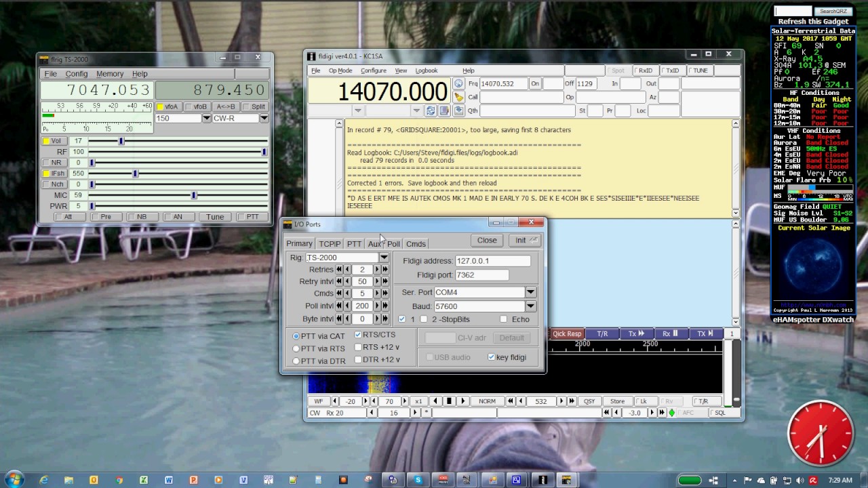The height and width of the screenshot is (488, 868).
Task: Pause the waterfall with the stop square button
Action: click(449, 401)
